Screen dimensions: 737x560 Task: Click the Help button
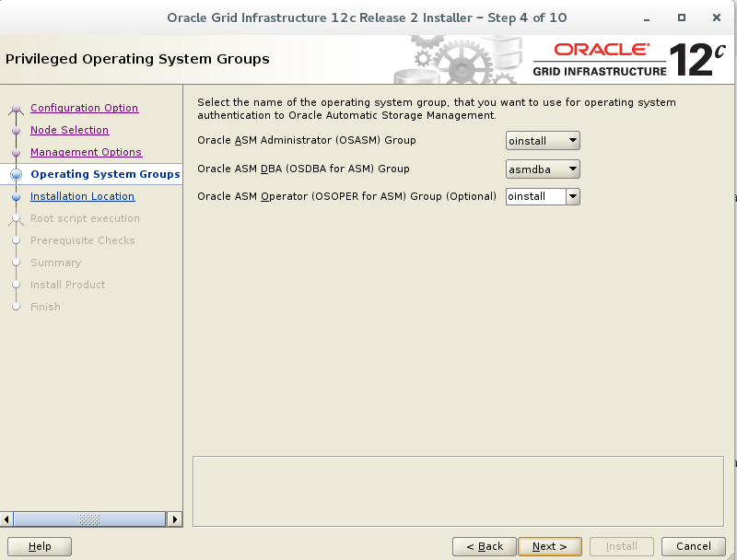tap(40, 546)
